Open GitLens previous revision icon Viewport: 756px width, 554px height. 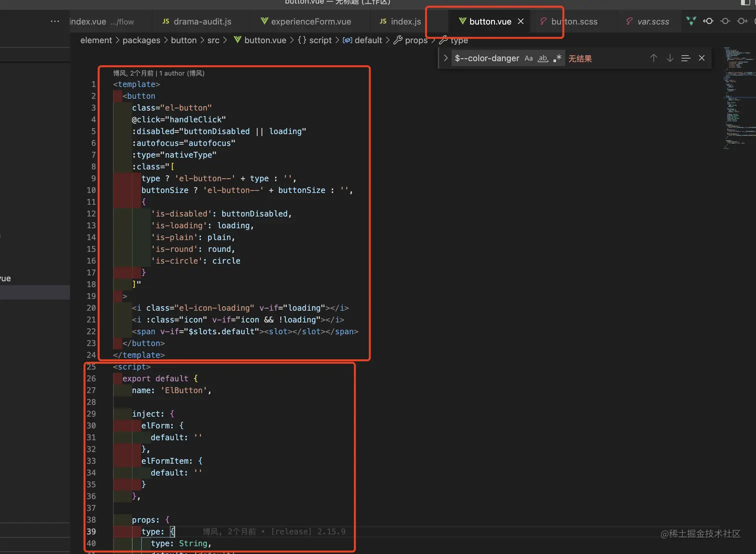click(x=708, y=21)
